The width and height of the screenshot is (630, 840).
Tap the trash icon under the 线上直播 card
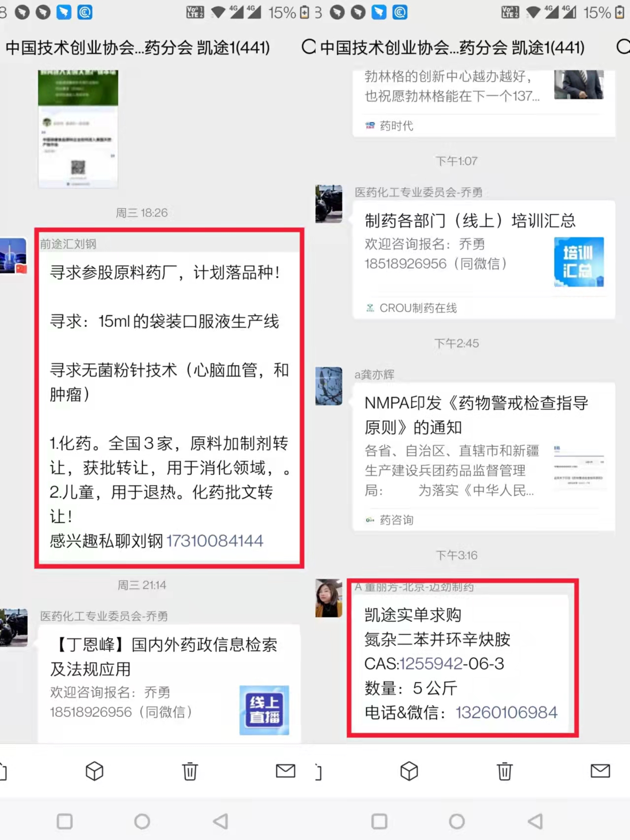tap(190, 771)
